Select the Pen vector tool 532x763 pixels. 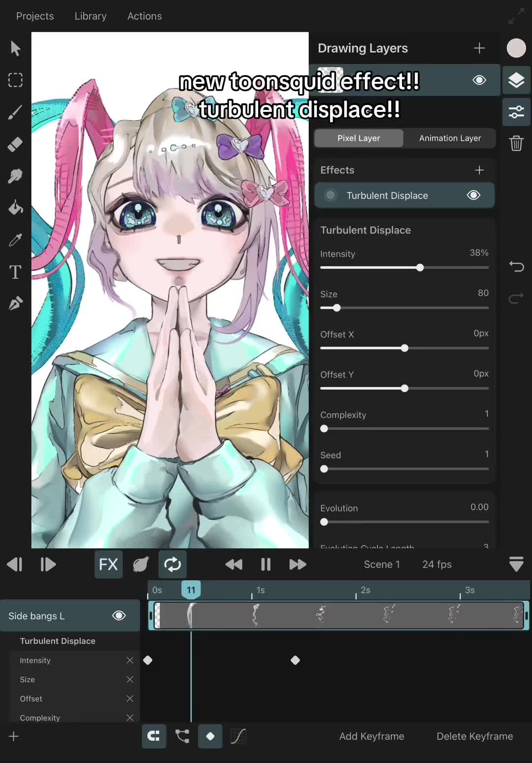pos(15,304)
